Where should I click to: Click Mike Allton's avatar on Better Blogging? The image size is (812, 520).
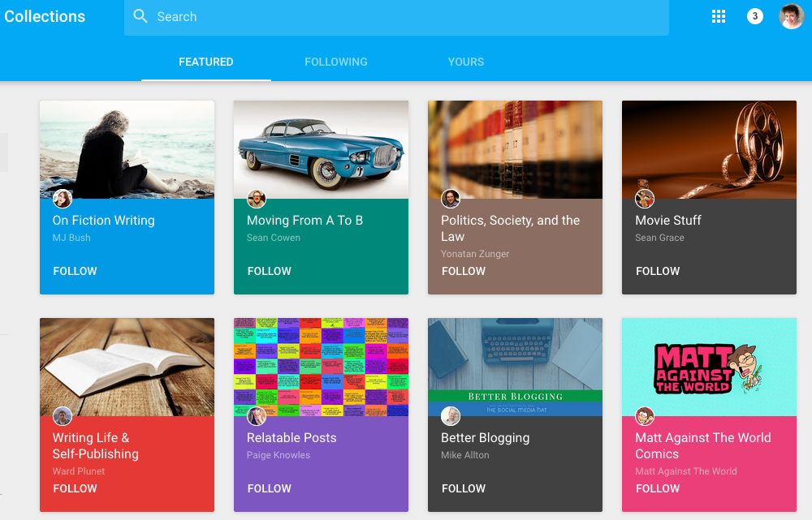click(451, 416)
